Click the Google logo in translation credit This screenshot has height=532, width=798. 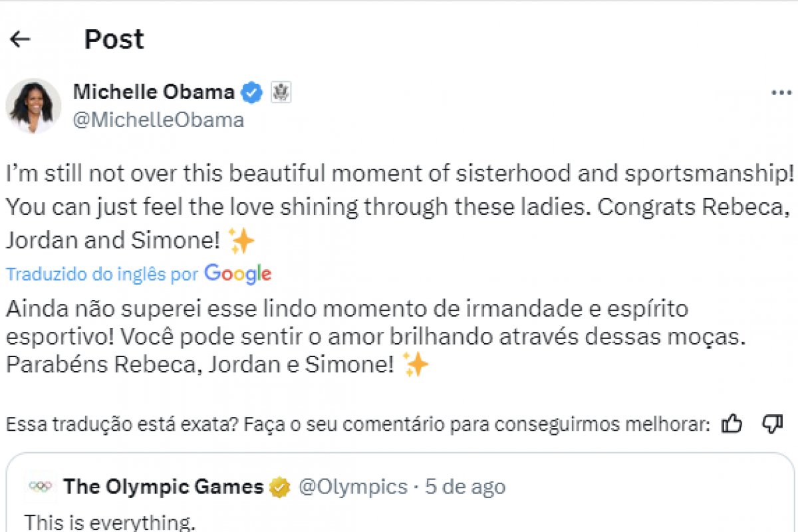(237, 273)
